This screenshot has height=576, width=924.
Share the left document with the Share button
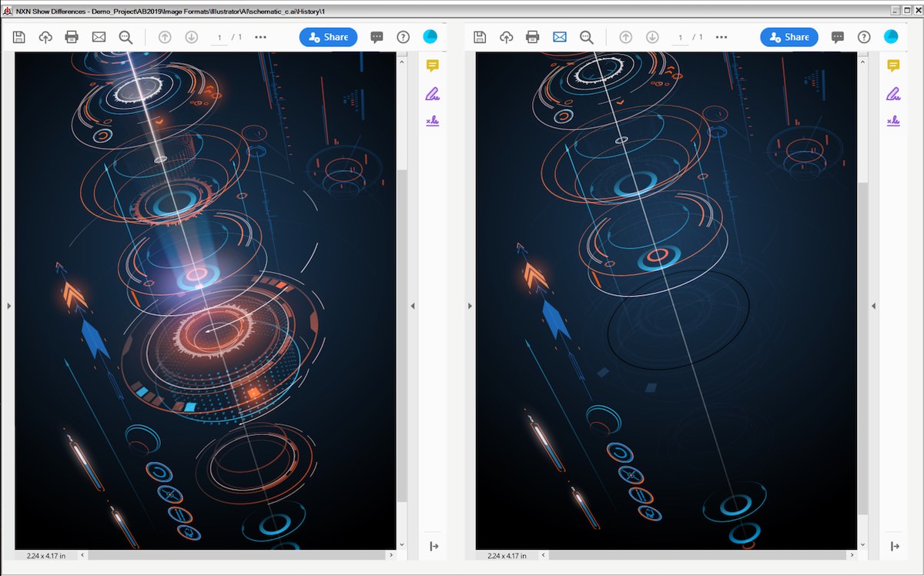click(x=328, y=37)
